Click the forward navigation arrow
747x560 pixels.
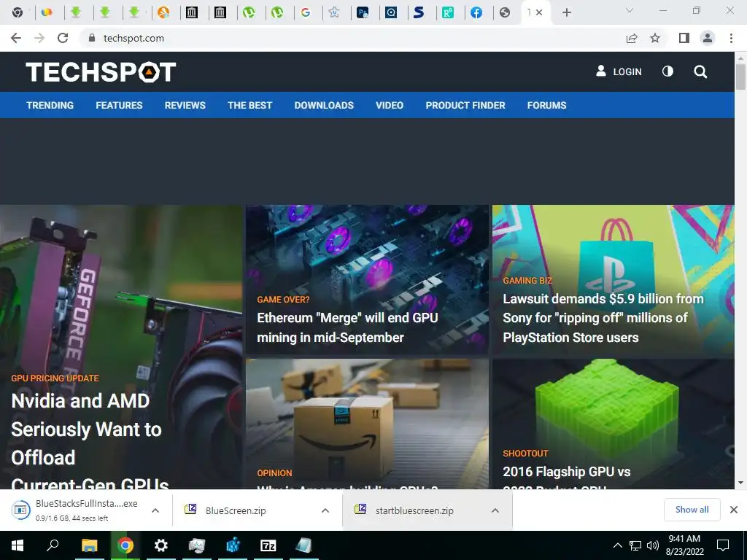click(x=39, y=38)
